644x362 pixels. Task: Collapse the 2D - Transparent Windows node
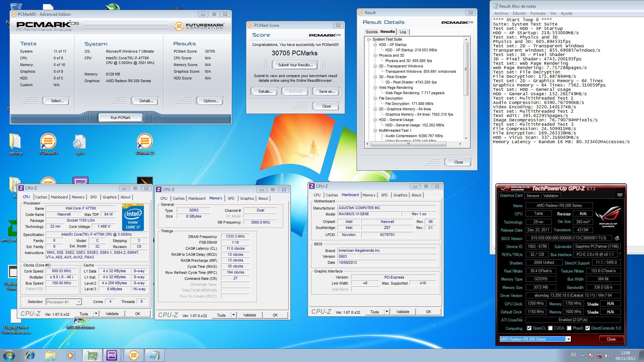(375, 66)
